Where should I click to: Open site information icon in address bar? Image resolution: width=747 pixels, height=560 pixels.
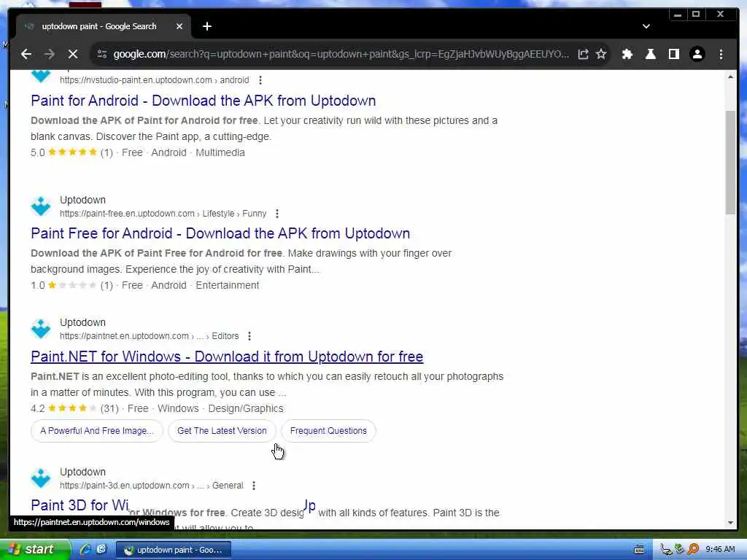(x=102, y=54)
